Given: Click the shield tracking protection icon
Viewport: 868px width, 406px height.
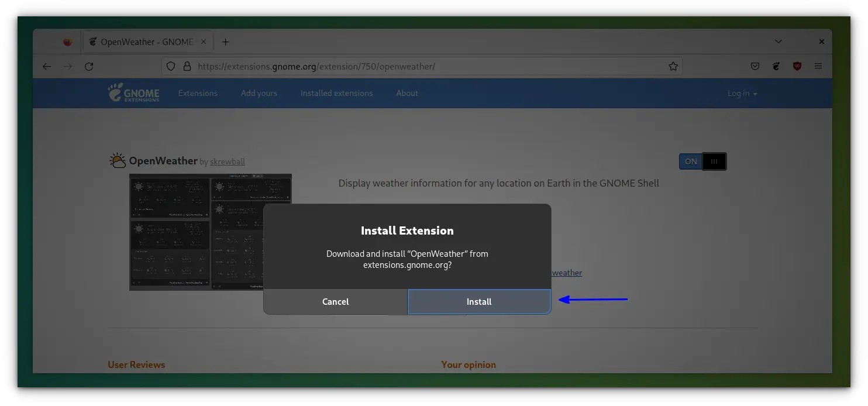Looking at the screenshot, I should 171,67.
